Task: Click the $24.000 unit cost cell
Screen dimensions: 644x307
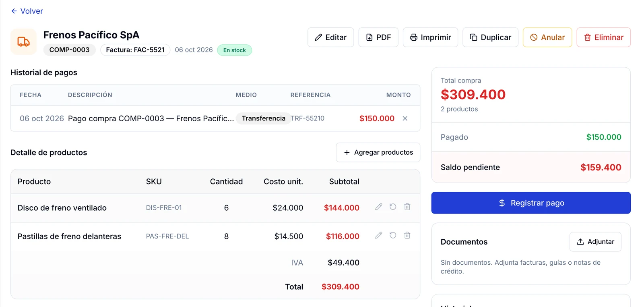Action: [x=288, y=208]
